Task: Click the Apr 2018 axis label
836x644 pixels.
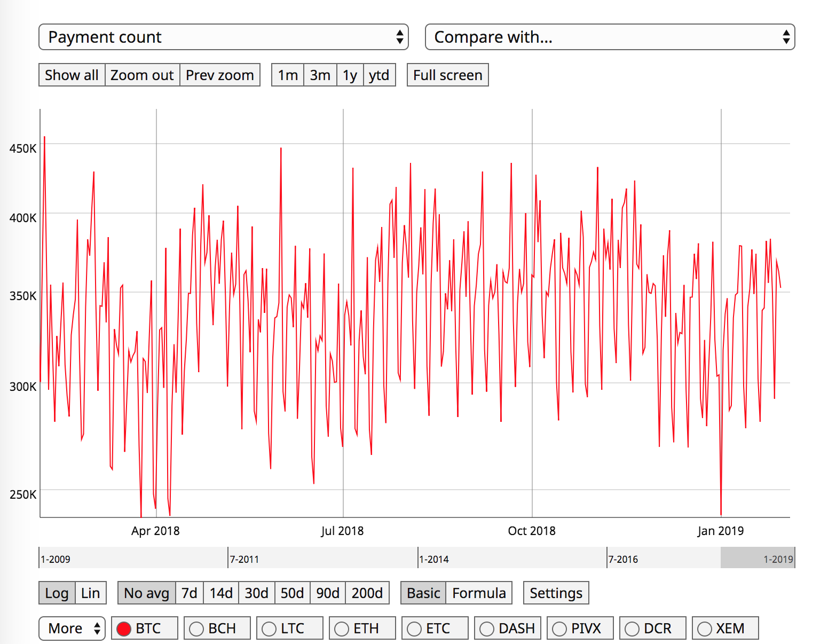Action: (155, 531)
